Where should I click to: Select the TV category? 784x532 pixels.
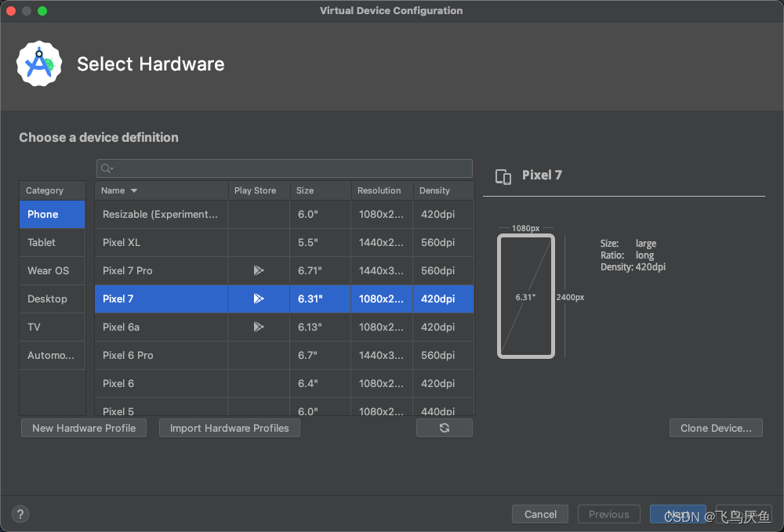pyautogui.click(x=53, y=328)
